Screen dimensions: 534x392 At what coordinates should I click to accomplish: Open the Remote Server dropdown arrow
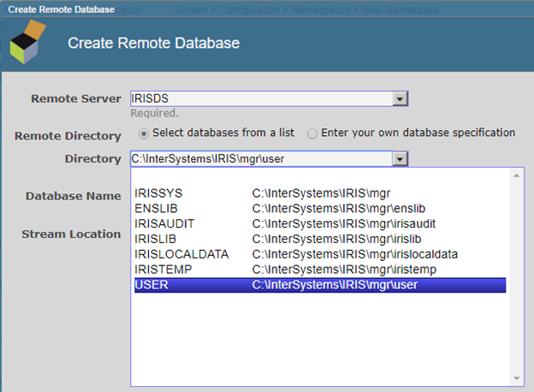(400, 98)
